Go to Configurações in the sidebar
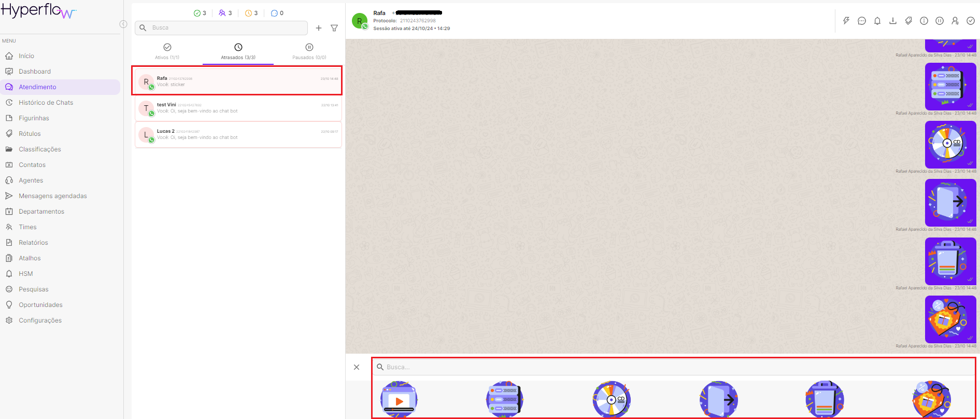This screenshot has height=419, width=980. coord(40,320)
